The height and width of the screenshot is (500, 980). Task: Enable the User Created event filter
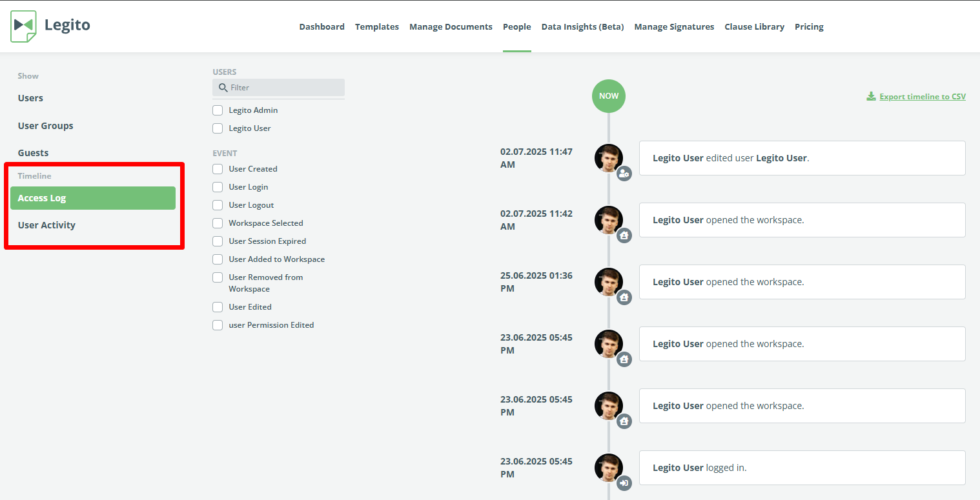(x=218, y=169)
